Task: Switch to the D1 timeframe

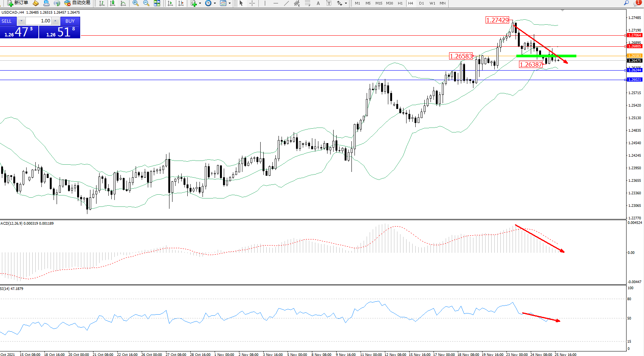Action: pyautogui.click(x=421, y=3)
